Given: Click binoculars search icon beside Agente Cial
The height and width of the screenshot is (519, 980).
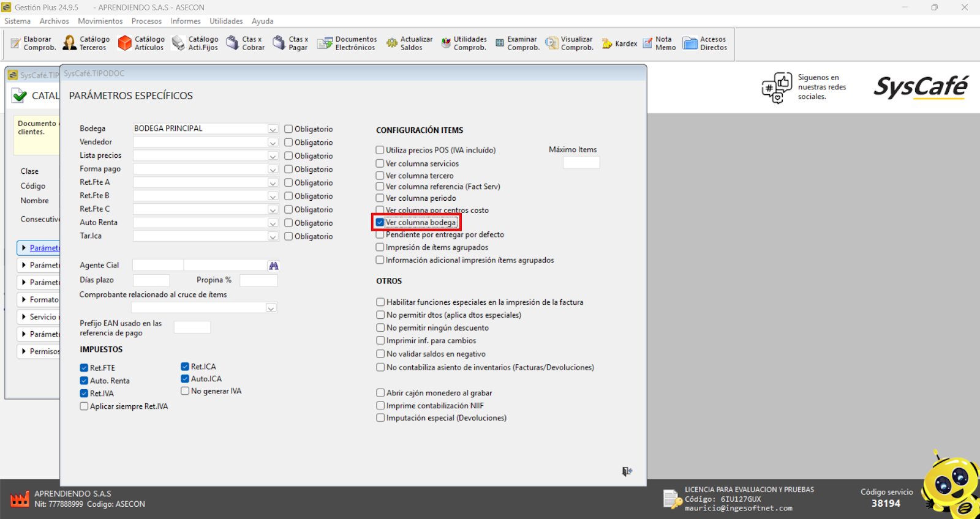Looking at the screenshot, I should pos(274,266).
